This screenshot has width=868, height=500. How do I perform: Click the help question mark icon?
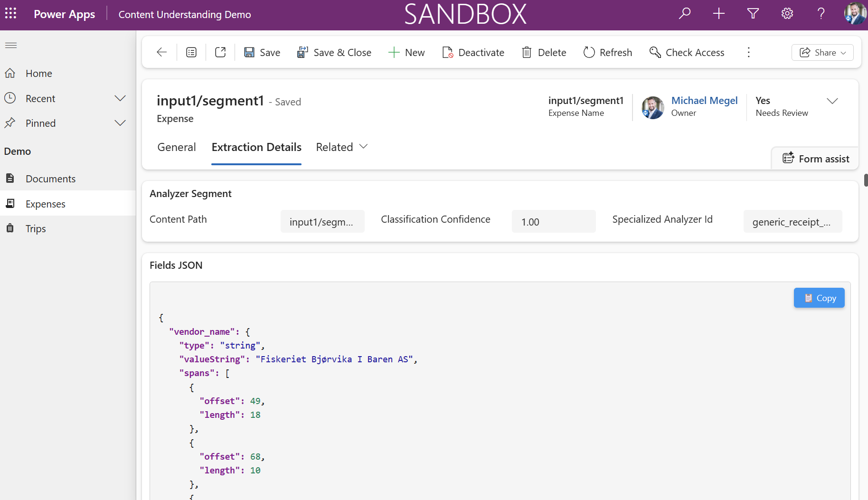tap(821, 13)
